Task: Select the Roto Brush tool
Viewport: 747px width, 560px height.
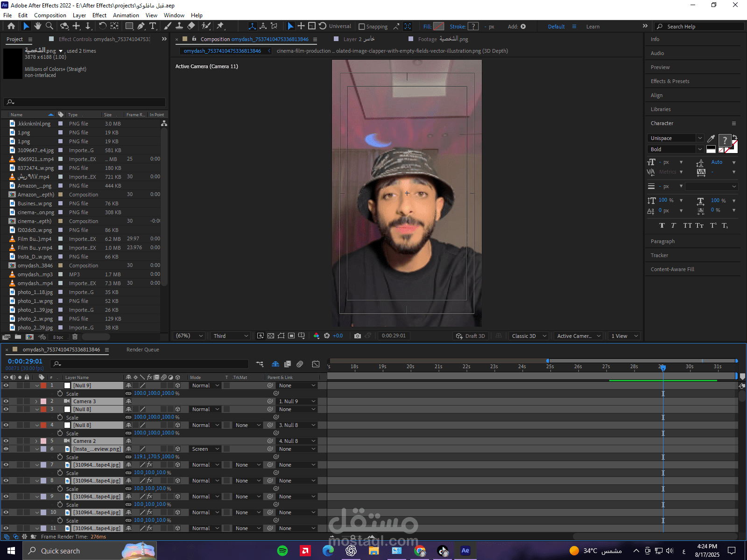Action: (206, 26)
